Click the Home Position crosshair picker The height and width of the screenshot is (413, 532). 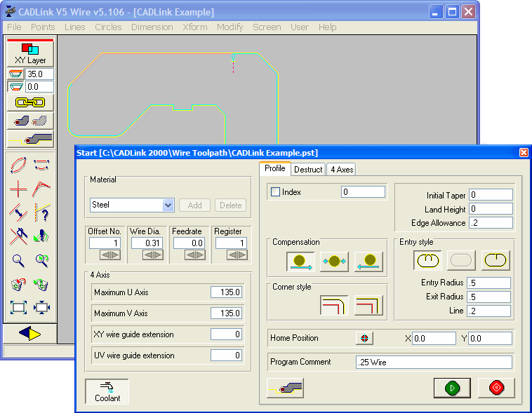364,338
